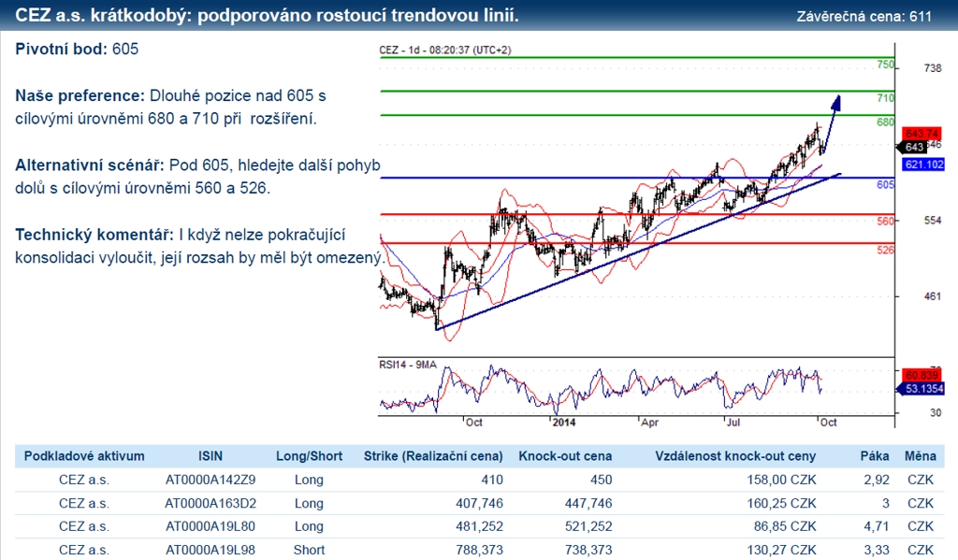Click strike value 410
The width and height of the screenshot is (958, 560).
492,480
